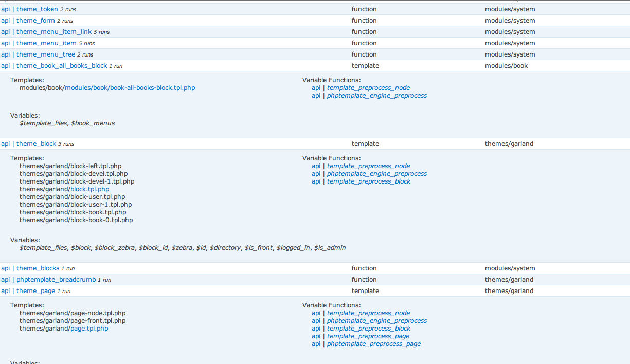Open the theme_menu_item_link entry
This screenshot has width=630, height=364.
(54, 32)
